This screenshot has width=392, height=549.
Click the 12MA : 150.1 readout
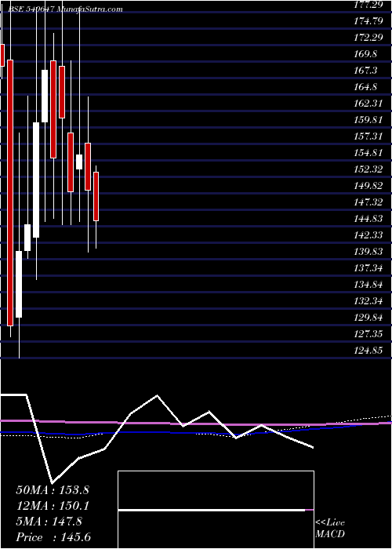(53, 506)
